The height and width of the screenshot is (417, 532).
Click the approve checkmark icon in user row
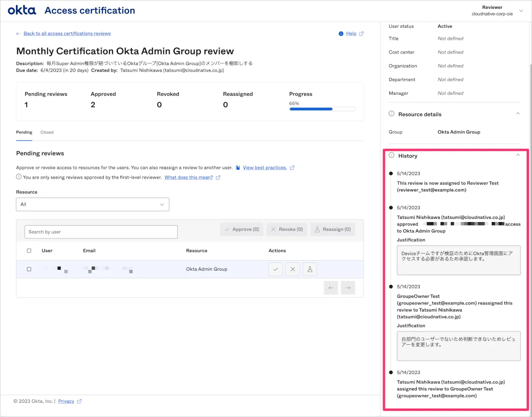click(x=275, y=269)
